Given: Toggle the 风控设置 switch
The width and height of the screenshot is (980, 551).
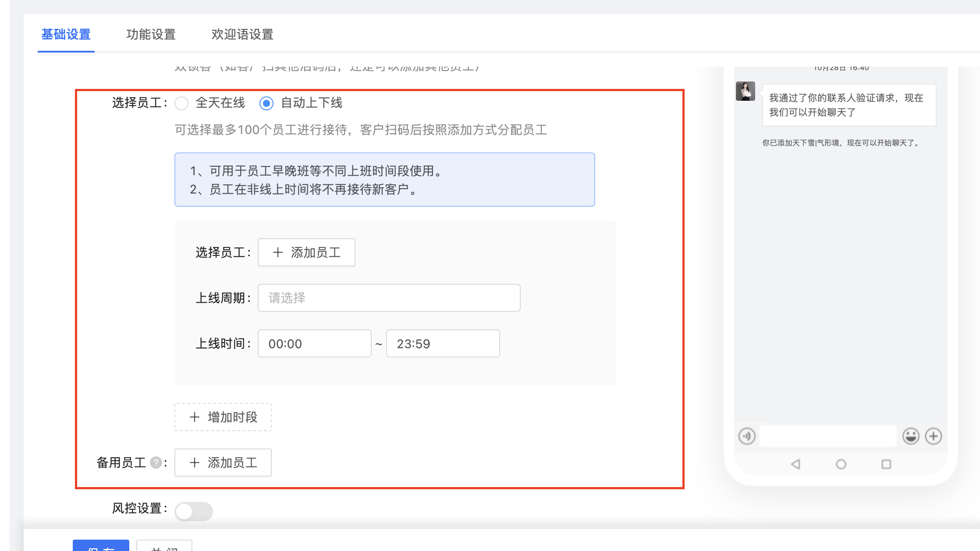Looking at the screenshot, I should tap(194, 511).
